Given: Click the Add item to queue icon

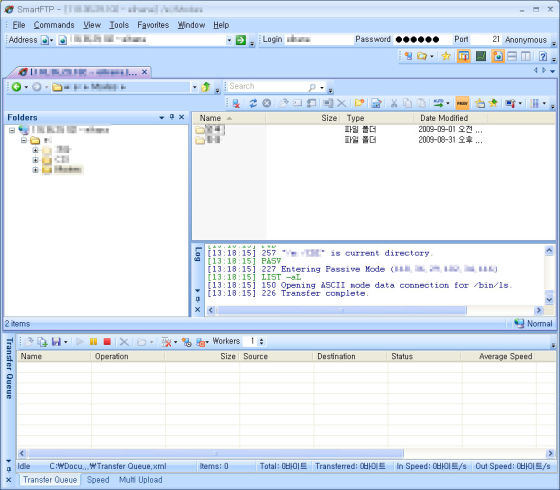Looking at the screenshot, I should [x=42, y=342].
